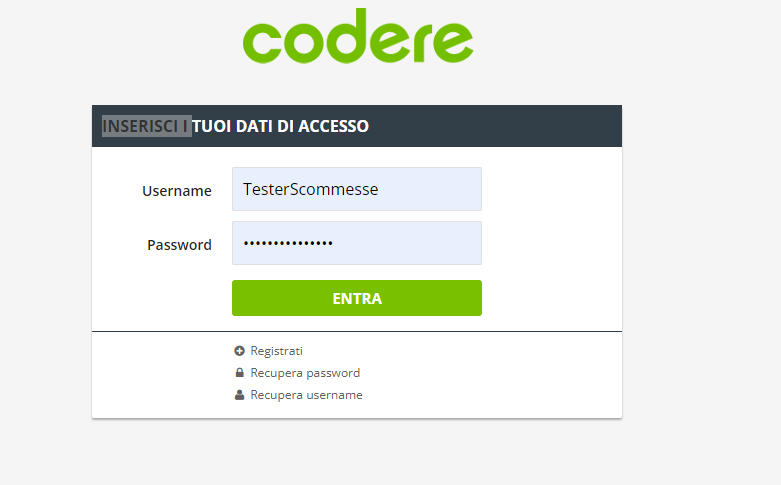The width and height of the screenshot is (781, 485).
Task: Click the Username field label
Action: (177, 191)
